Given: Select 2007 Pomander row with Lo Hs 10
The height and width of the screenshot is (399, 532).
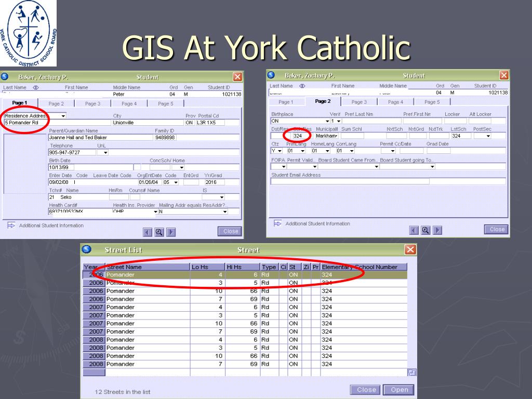Looking at the screenshot, I should [245, 324].
